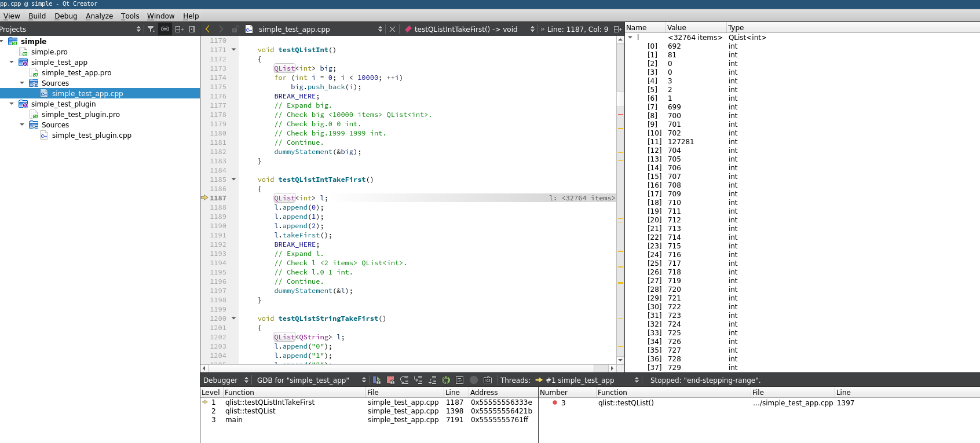This screenshot has width=980, height=443.
Task: Click the debugger Step Out icon
Action: [432, 380]
